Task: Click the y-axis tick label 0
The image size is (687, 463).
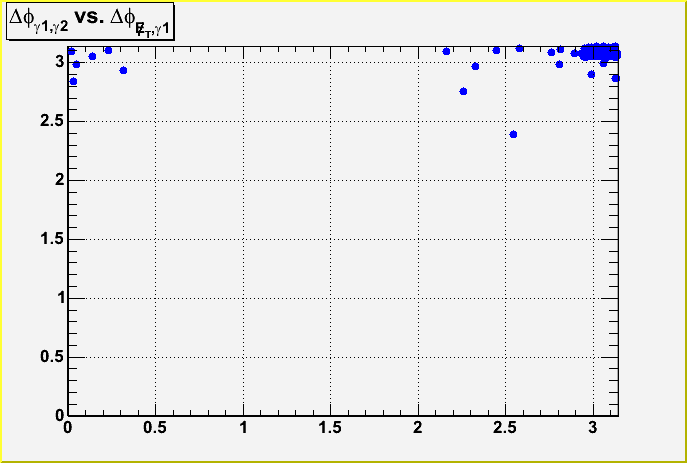Action: tap(57, 415)
